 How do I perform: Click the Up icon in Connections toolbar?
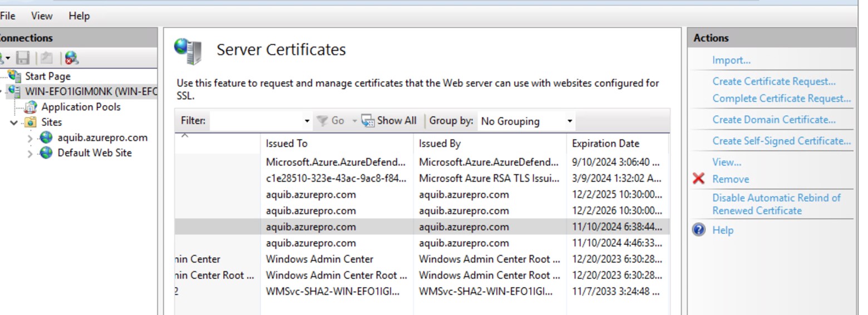pos(47,57)
